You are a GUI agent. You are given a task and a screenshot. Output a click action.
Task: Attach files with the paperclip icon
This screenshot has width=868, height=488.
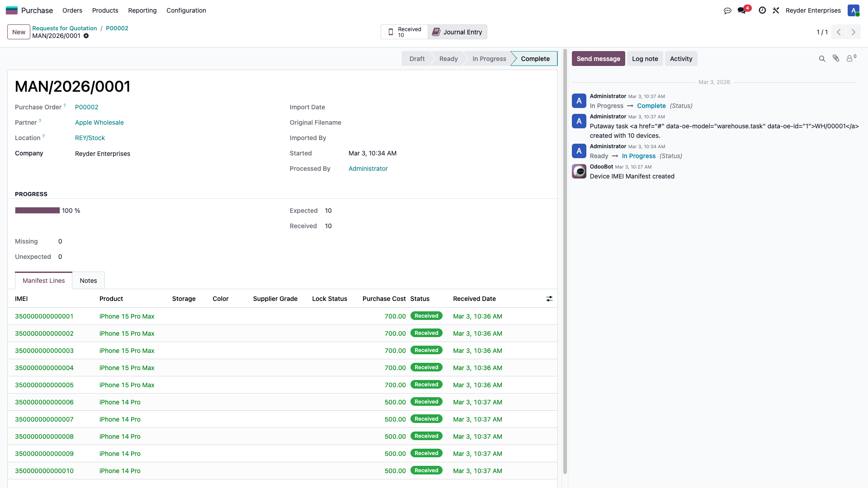836,58
